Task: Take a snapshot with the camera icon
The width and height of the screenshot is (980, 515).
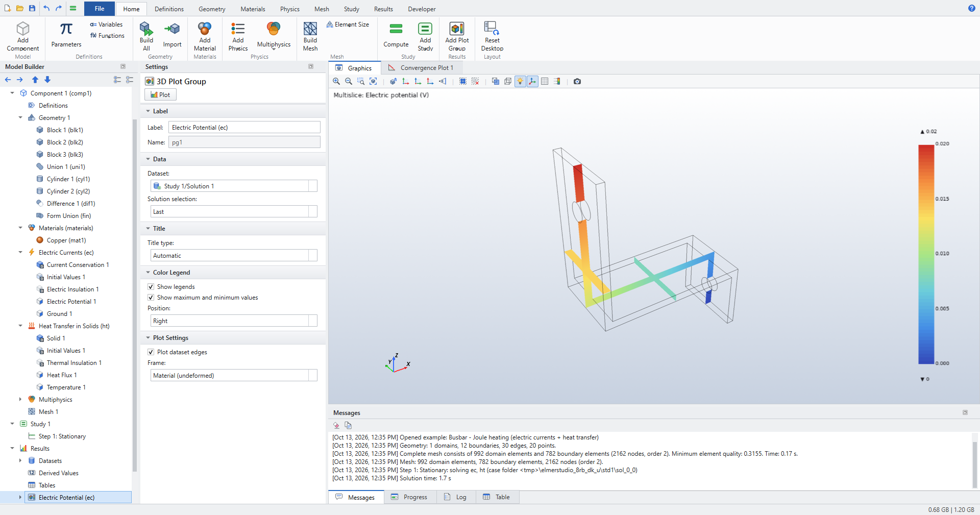Action: point(577,81)
